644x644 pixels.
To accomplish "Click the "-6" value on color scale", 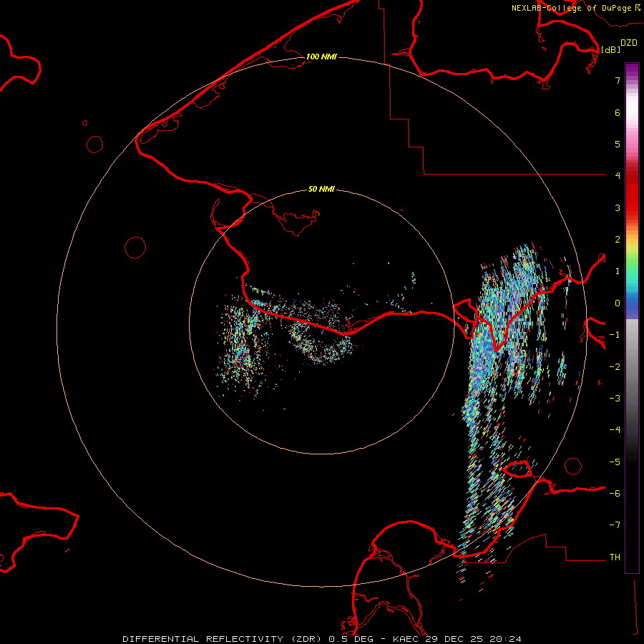I will tap(615, 494).
